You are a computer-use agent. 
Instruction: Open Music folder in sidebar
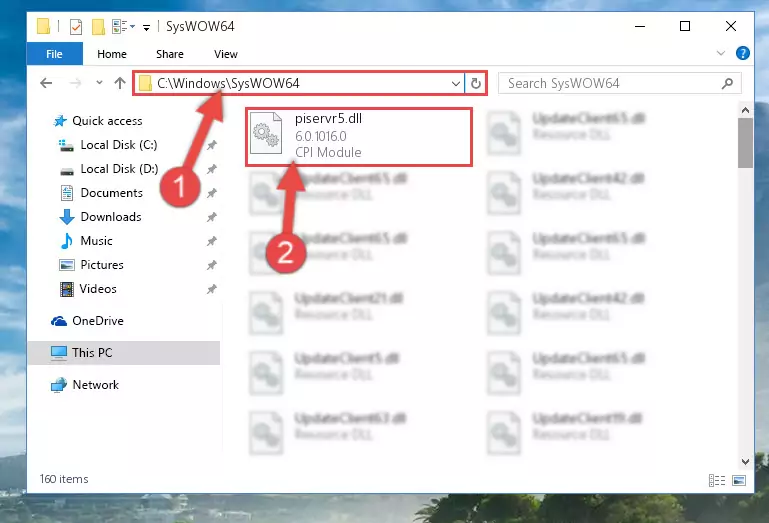(97, 241)
